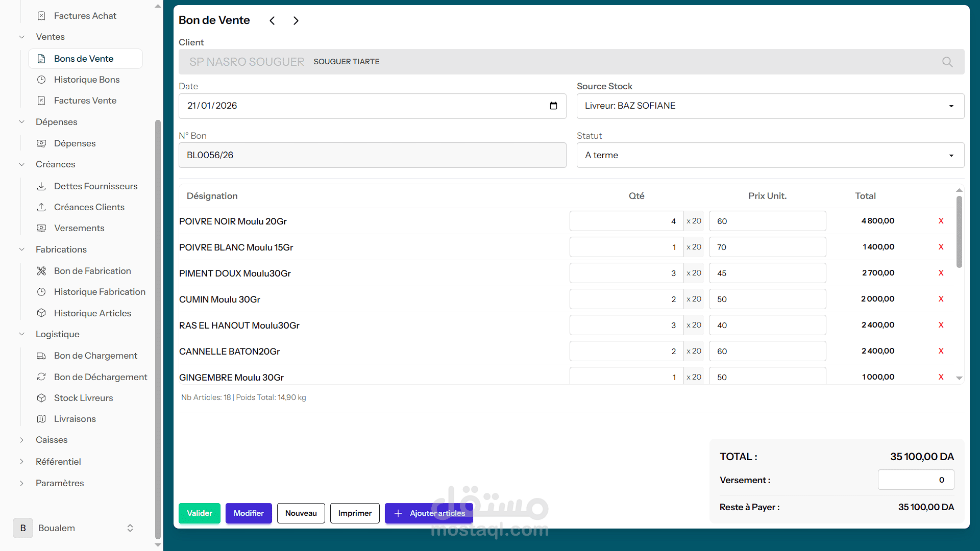Open Factures Vente menu item
980x551 pixels.
point(85,101)
